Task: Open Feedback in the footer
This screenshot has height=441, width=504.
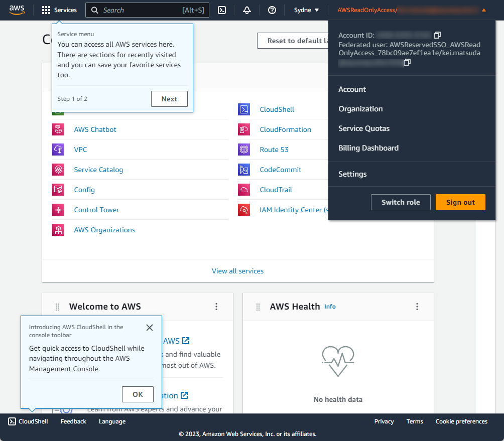Action: point(73,421)
